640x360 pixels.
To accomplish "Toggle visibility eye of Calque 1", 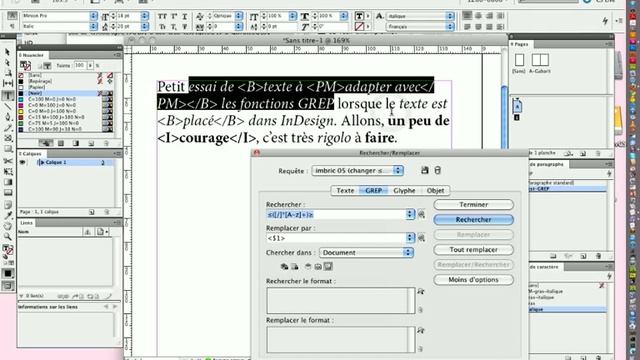I will pos(22,162).
